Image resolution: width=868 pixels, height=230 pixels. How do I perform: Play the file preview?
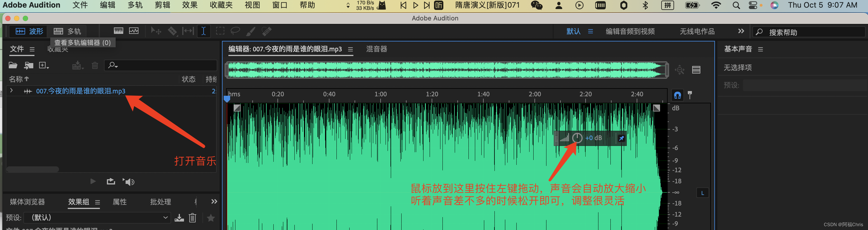coord(93,182)
